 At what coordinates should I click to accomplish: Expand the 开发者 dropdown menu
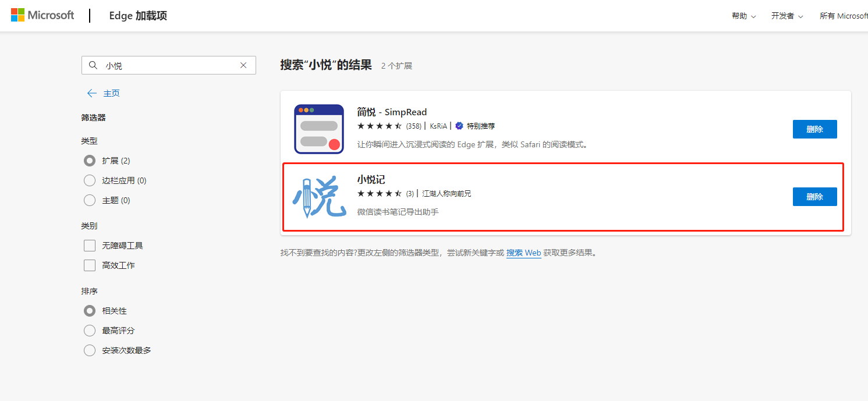pos(787,16)
